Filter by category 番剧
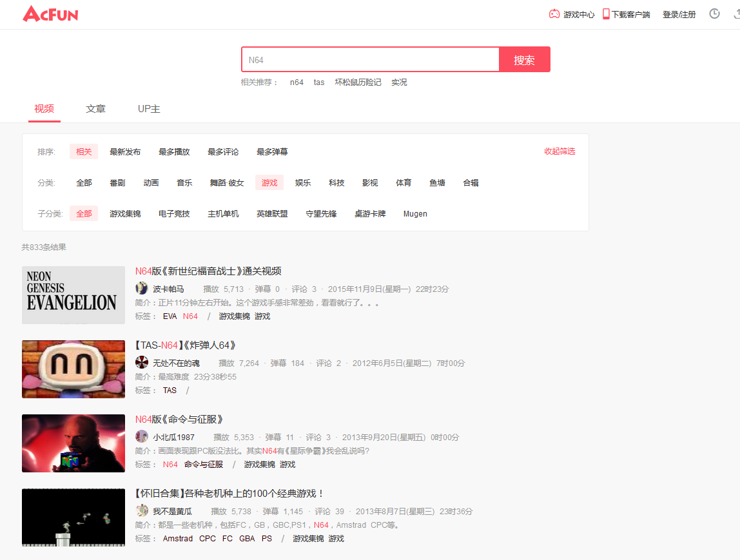740x560 pixels. [117, 183]
